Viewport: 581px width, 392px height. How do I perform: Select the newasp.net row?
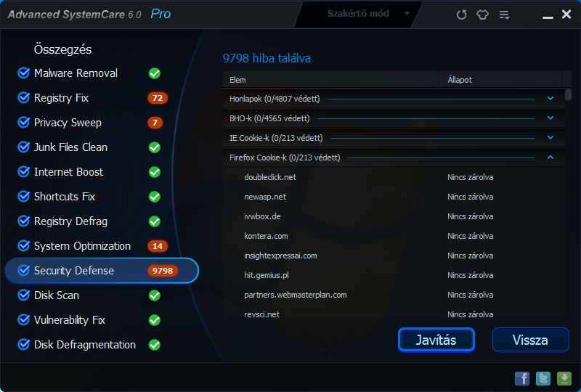pyautogui.click(x=394, y=197)
